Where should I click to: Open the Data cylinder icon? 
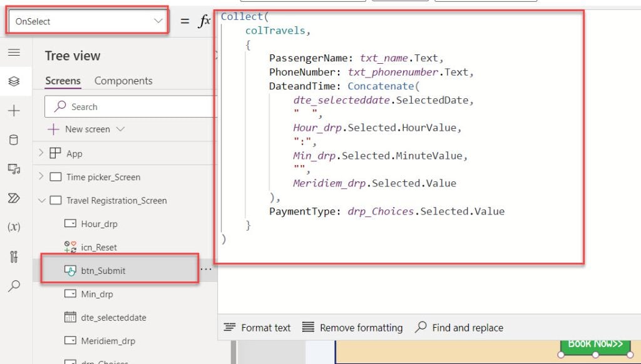pos(14,139)
